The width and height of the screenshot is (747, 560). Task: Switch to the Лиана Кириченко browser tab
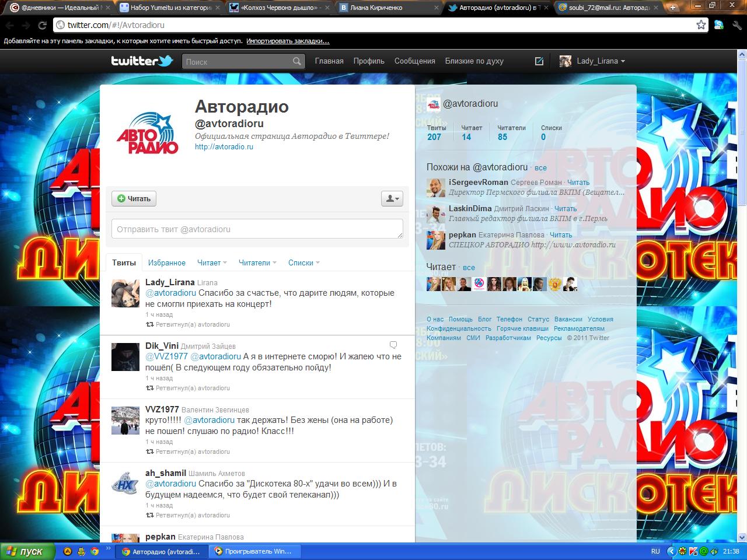389,8
